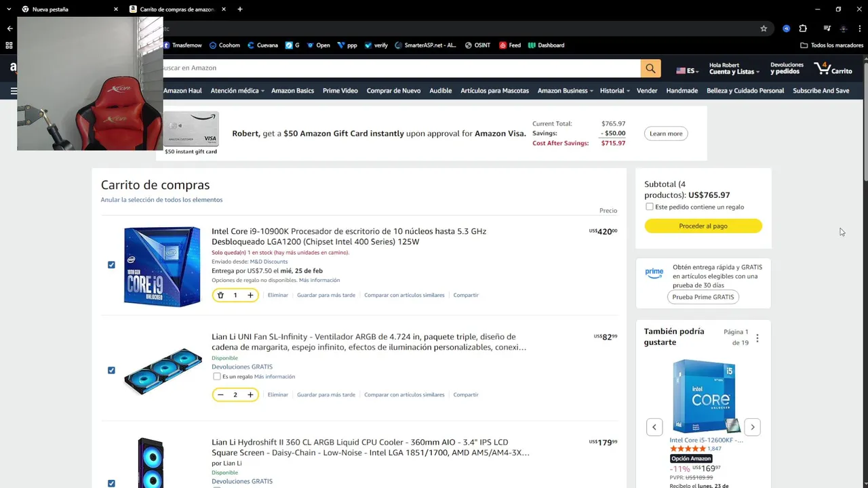Open Amazon Haul in navigation bar

182,91
